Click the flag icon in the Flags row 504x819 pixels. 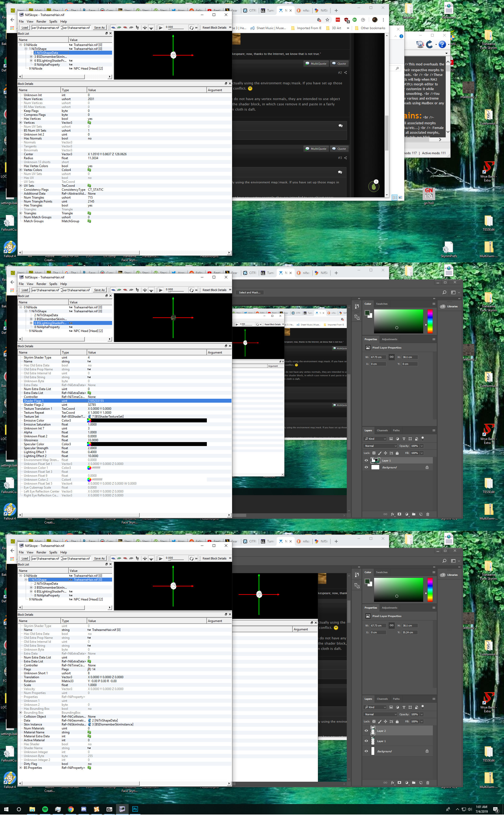[89, 669]
